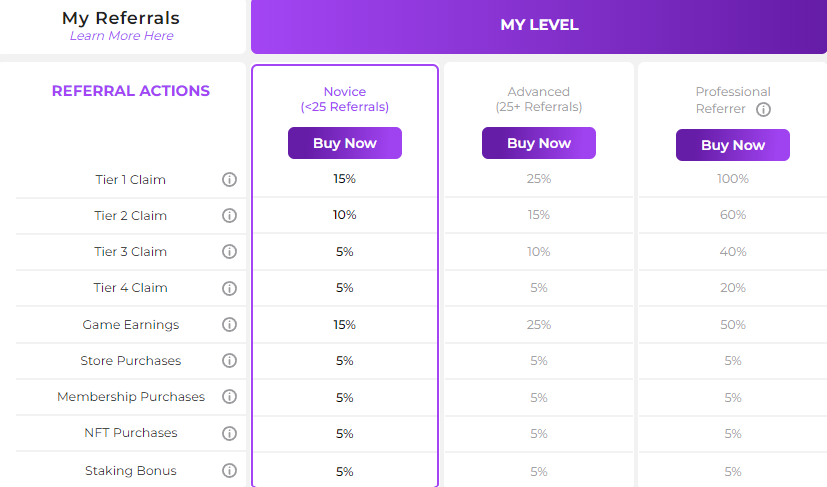Show info for Game Earnings row
The height and width of the screenshot is (487, 827).
pos(229,324)
